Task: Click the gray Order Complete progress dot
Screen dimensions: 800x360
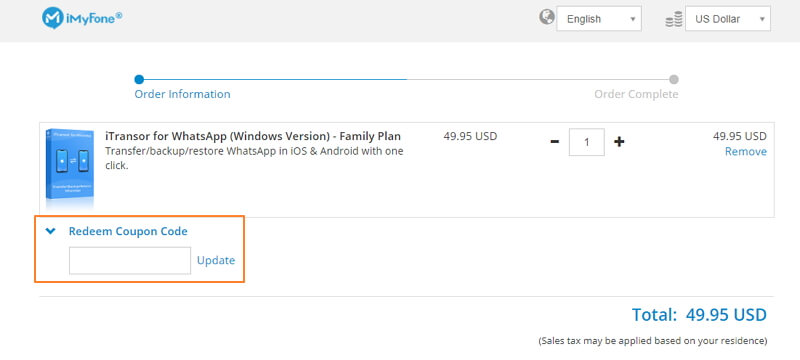Action: click(x=674, y=80)
